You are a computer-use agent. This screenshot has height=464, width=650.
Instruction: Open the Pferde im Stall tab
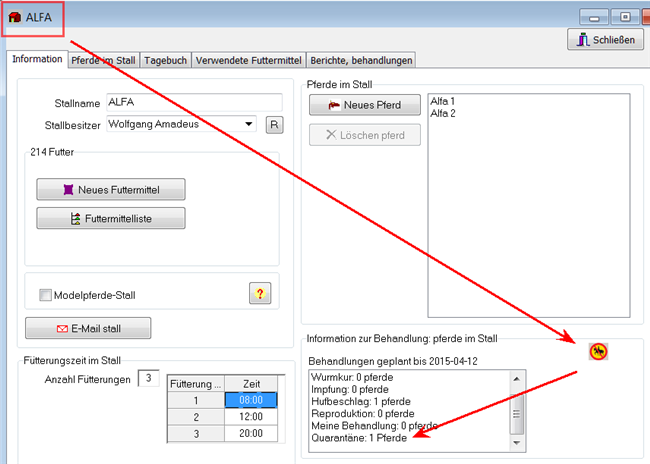point(103,60)
